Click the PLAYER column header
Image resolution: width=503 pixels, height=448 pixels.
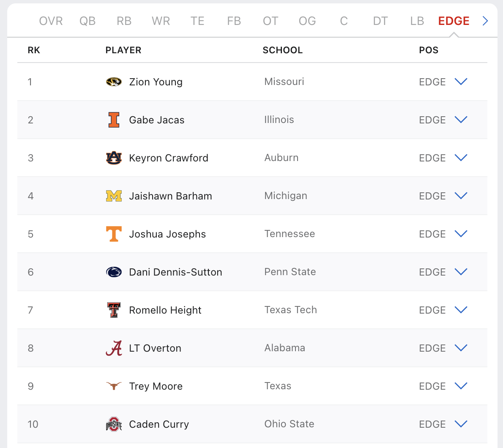pos(123,50)
